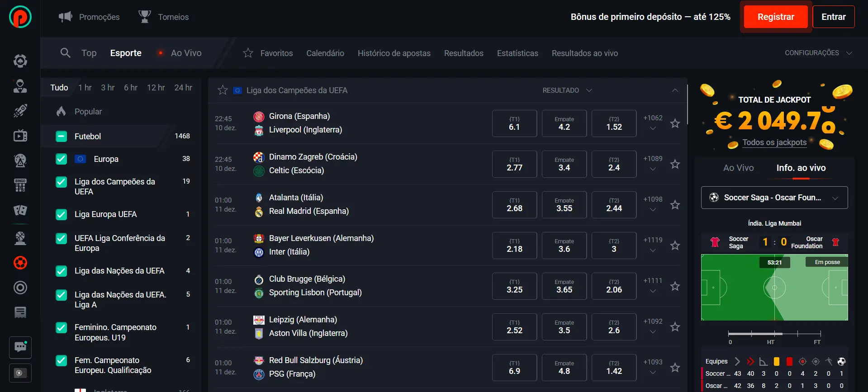Click the match timeline progress bar
The width and height of the screenshot is (868, 392).
click(x=774, y=334)
